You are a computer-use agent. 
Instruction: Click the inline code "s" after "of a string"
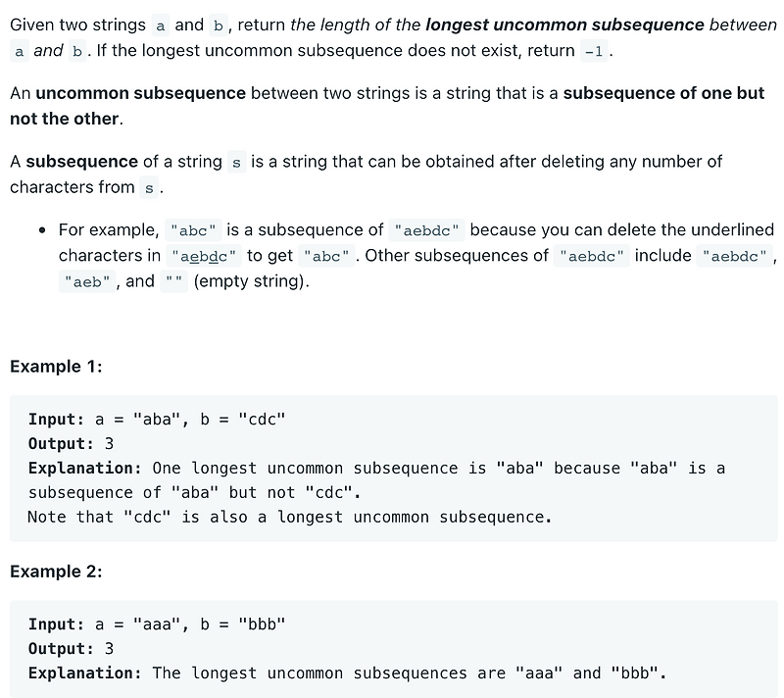tap(236, 162)
